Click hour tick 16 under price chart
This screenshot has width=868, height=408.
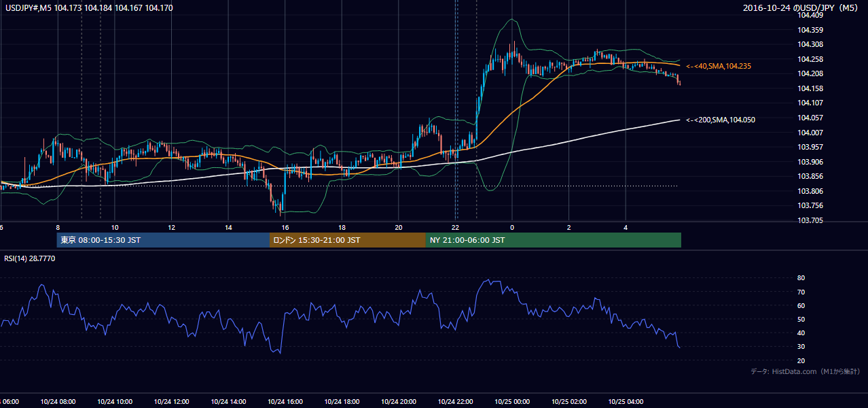(285, 227)
